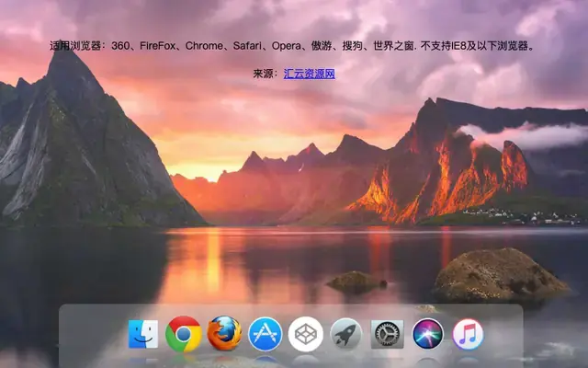The width and height of the screenshot is (588, 368).
Task: Follow the 汇云资源网 source link
Action: [x=309, y=74]
